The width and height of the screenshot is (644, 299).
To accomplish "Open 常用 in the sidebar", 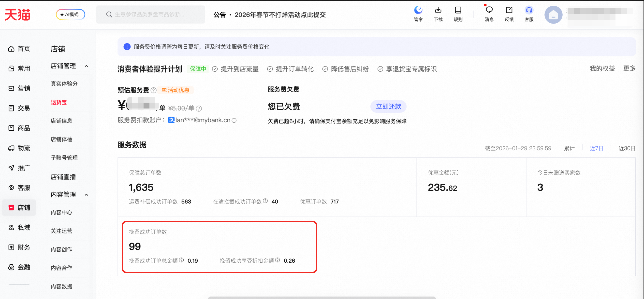I will point(19,68).
